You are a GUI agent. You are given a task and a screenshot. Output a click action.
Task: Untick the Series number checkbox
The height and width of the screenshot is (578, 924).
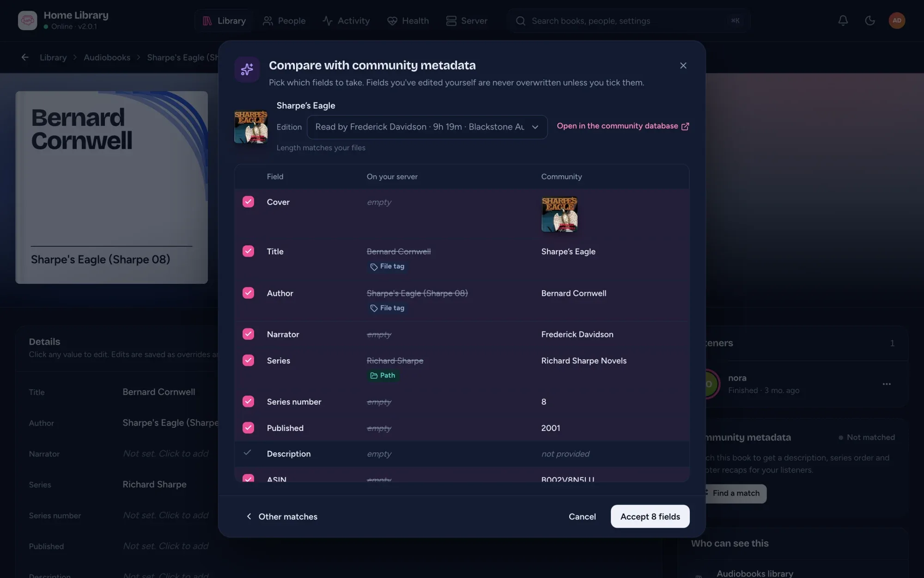(x=248, y=401)
